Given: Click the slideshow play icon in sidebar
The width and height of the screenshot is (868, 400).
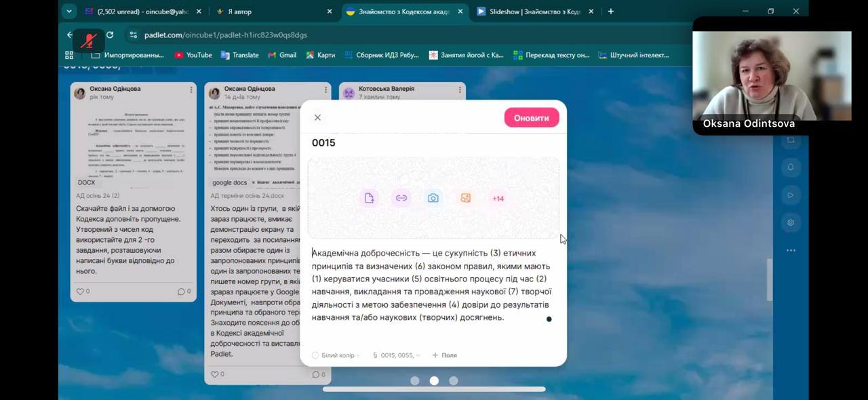Looking at the screenshot, I should pos(791,195).
